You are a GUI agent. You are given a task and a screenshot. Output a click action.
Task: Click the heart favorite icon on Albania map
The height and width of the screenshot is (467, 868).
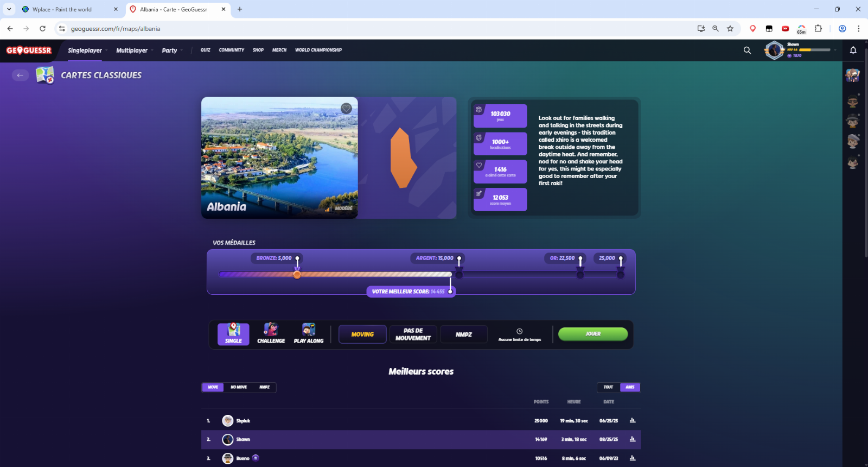pos(346,109)
